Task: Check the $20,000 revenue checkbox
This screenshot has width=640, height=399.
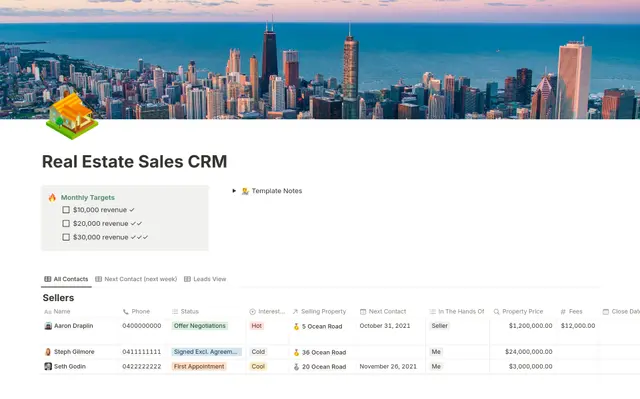Action: pos(66,224)
